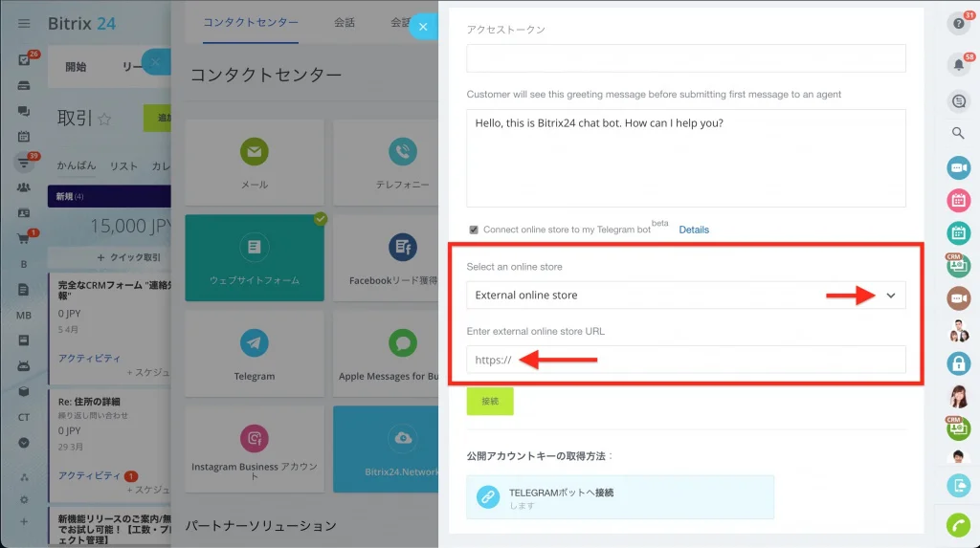980x548 pixels.
Task: Open the Facebookリード獲得 tile
Action: (386, 258)
